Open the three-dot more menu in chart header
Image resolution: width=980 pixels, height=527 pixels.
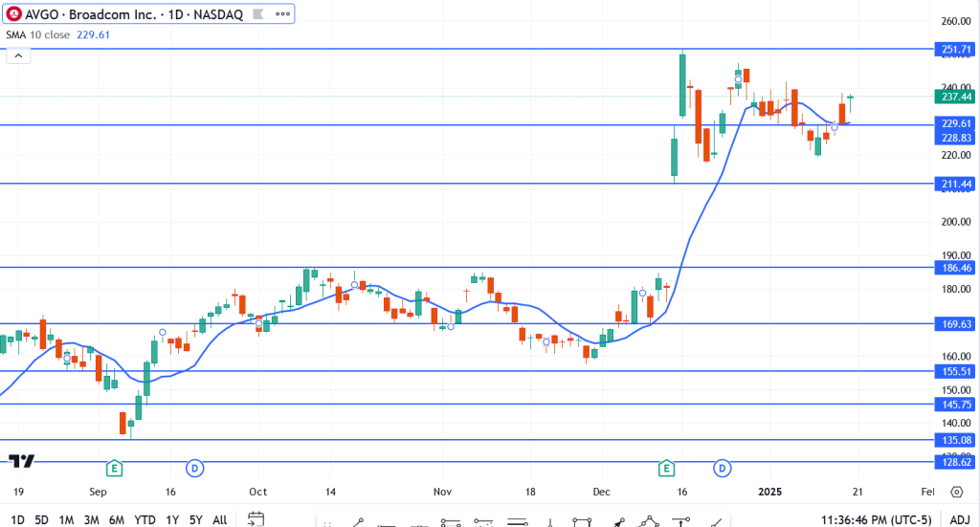click(283, 14)
